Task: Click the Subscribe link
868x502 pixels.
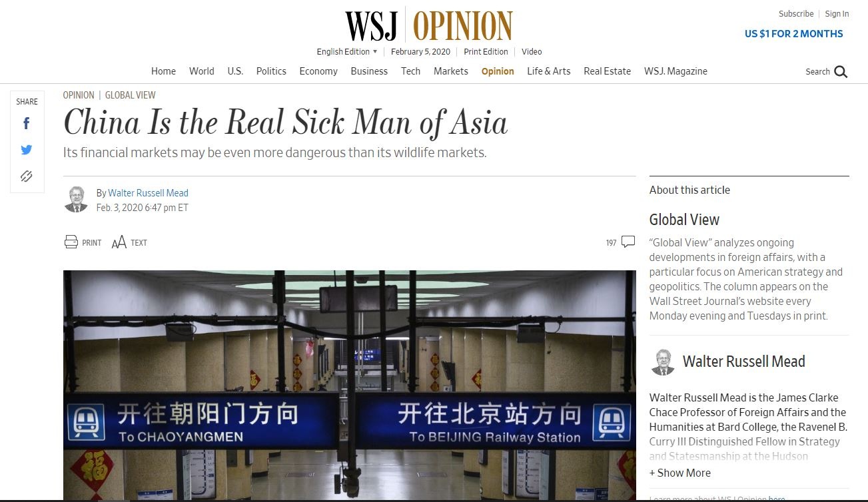Action: [796, 14]
